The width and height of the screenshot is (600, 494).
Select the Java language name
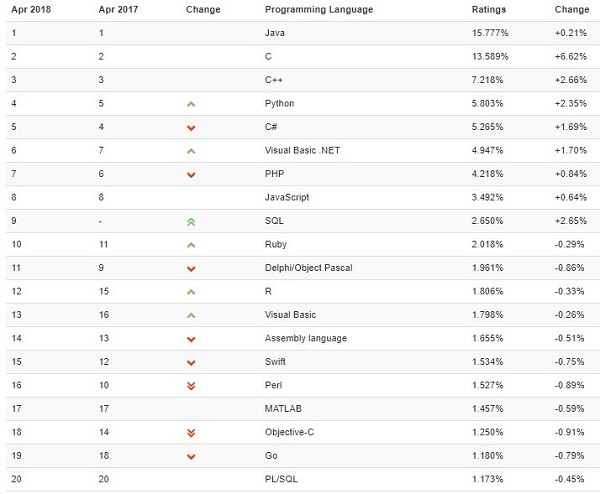click(275, 33)
